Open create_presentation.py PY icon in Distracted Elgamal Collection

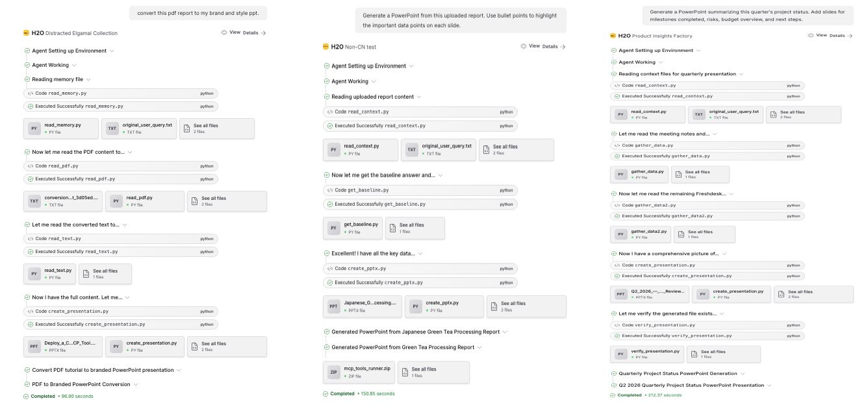tap(116, 347)
